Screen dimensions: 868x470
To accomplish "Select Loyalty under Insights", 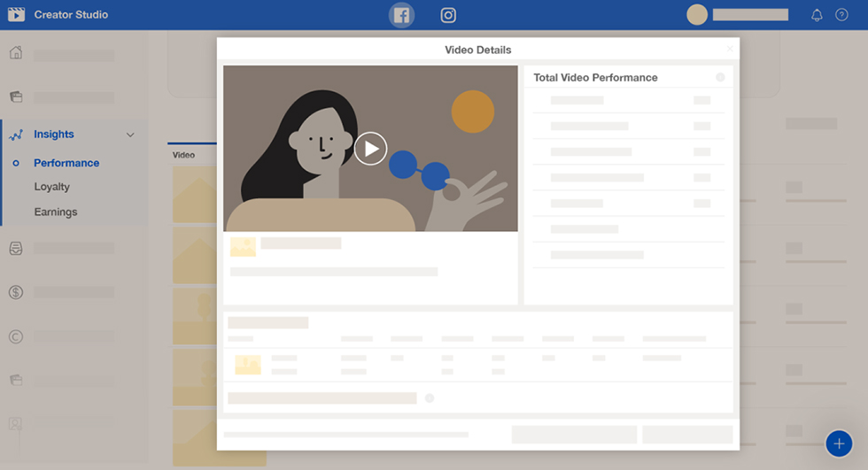I will tap(51, 187).
